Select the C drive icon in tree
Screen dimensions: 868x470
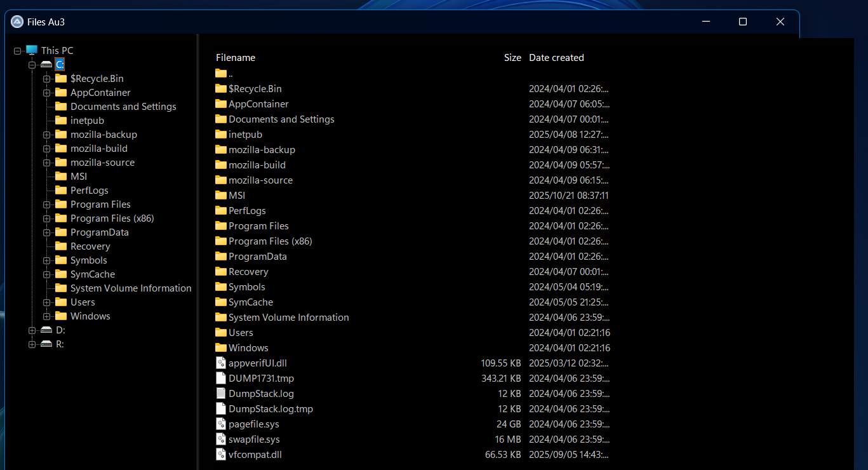click(46, 64)
